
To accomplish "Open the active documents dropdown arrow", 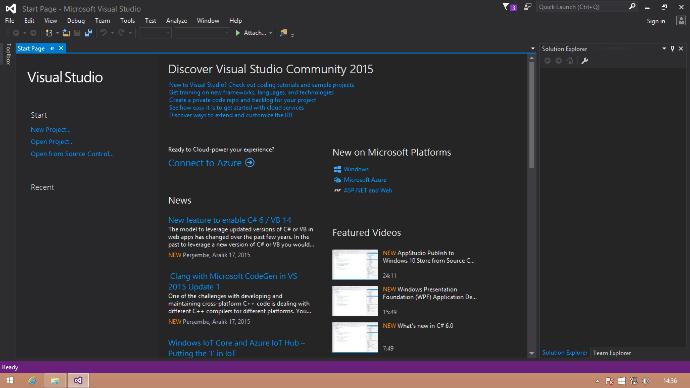I will click(532, 48).
